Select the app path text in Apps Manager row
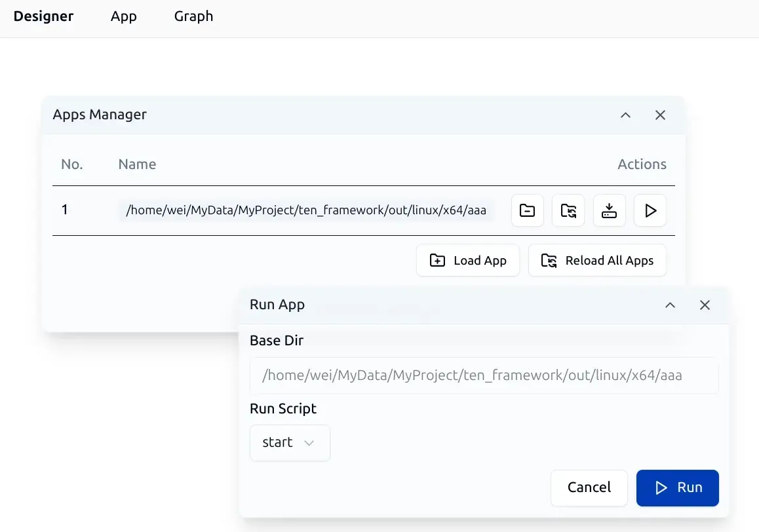 tap(306, 210)
